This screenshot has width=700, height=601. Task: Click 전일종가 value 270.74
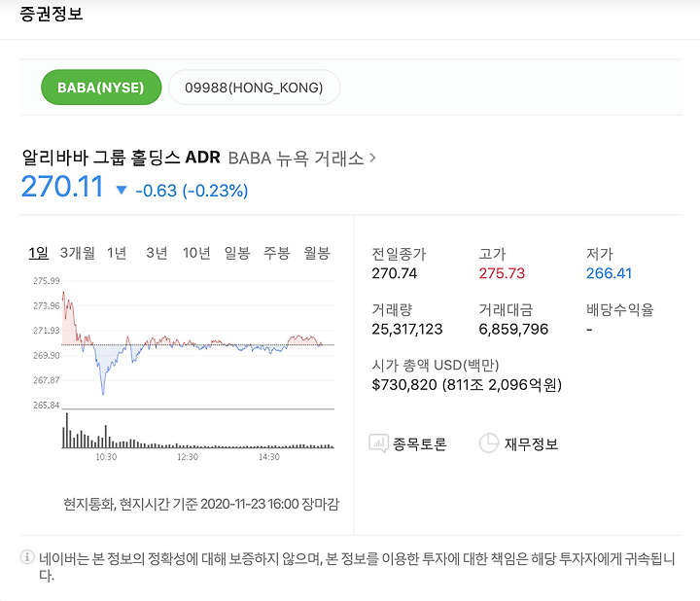click(394, 273)
